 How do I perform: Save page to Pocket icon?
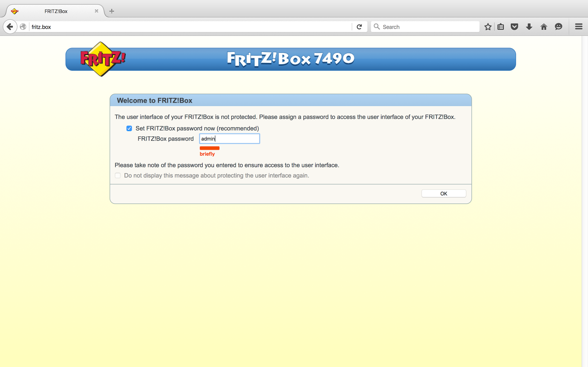[x=514, y=27]
